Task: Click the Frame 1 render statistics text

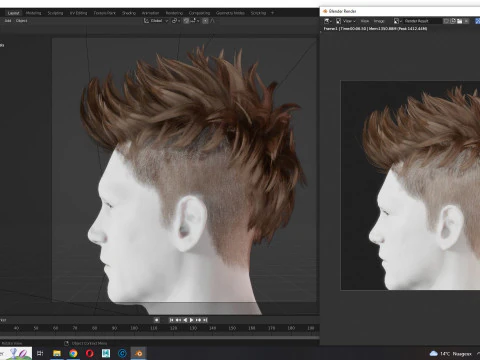Action: tap(375, 29)
